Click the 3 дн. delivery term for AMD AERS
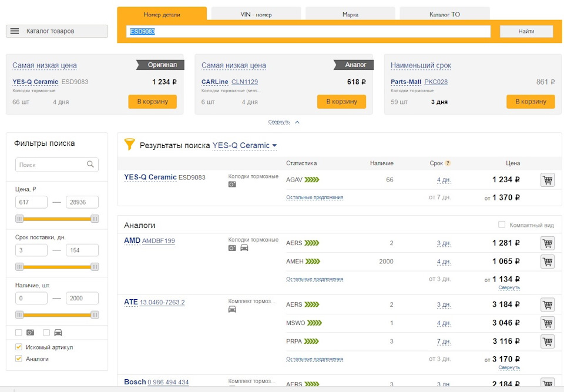 click(x=444, y=243)
